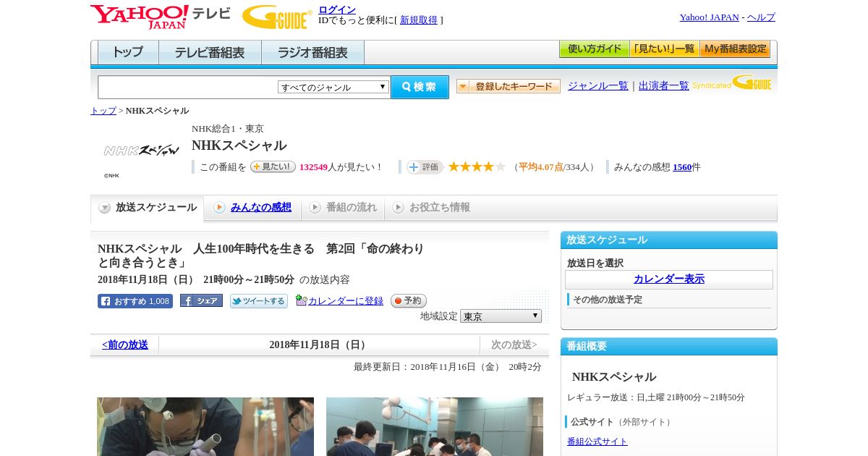Viewport: 868px width, 456px height.
Task: Click the G-Guide logo in header
Action: tap(277, 17)
